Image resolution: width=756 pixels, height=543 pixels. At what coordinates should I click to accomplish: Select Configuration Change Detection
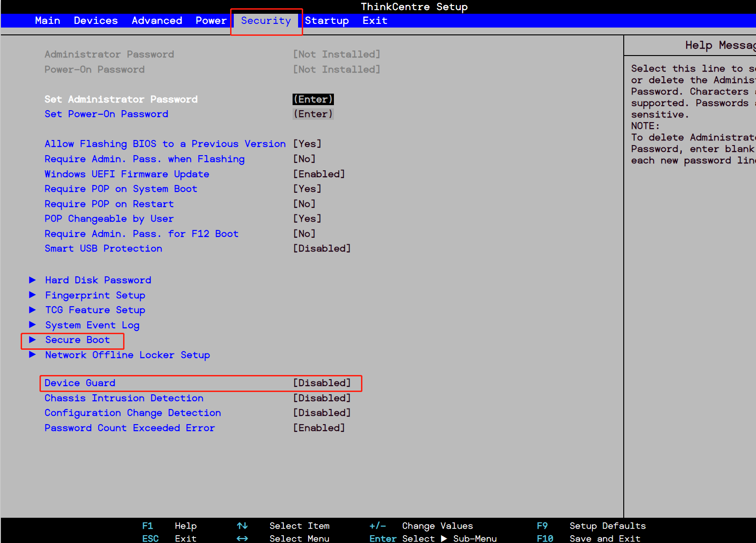pos(133,413)
